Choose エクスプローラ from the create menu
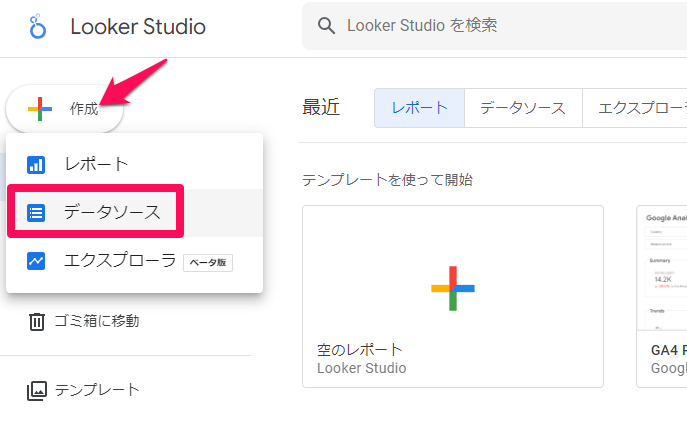Viewport: 687px width, 435px height. tap(135, 261)
